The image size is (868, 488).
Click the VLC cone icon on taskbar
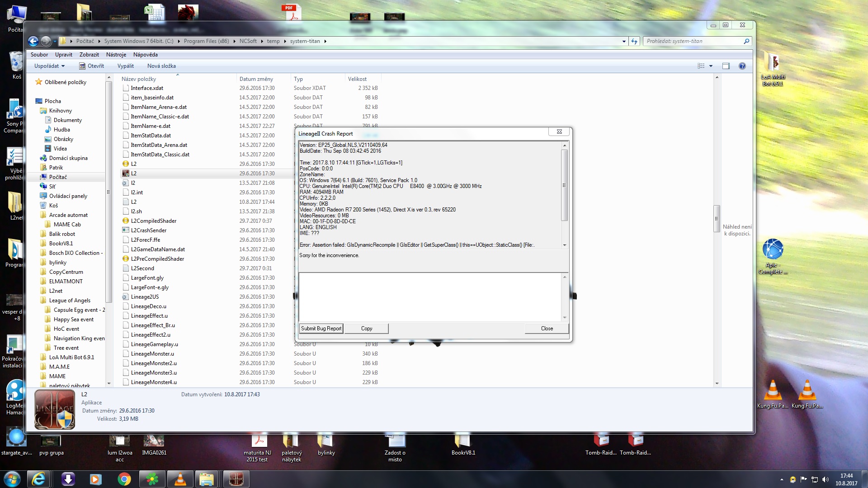point(180,479)
